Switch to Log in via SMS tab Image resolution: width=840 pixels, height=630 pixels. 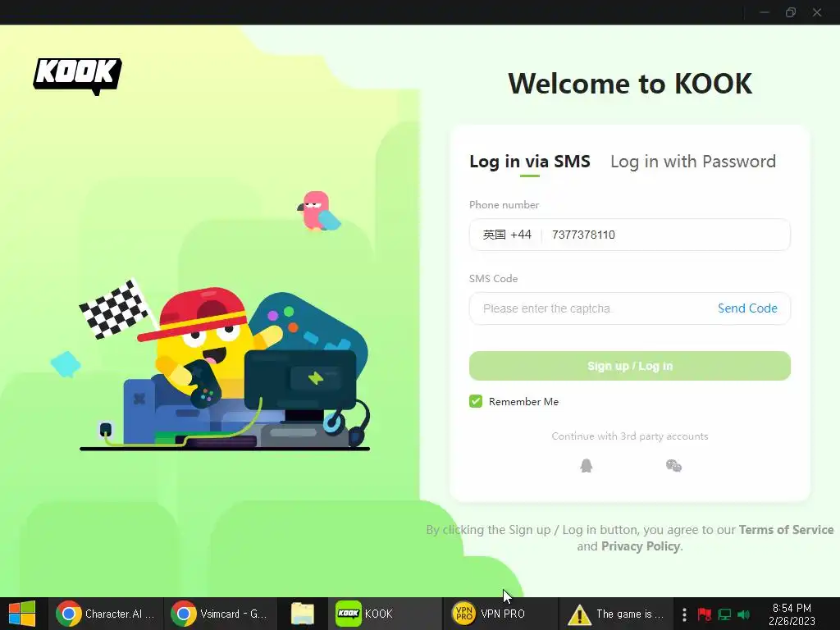click(530, 162)
